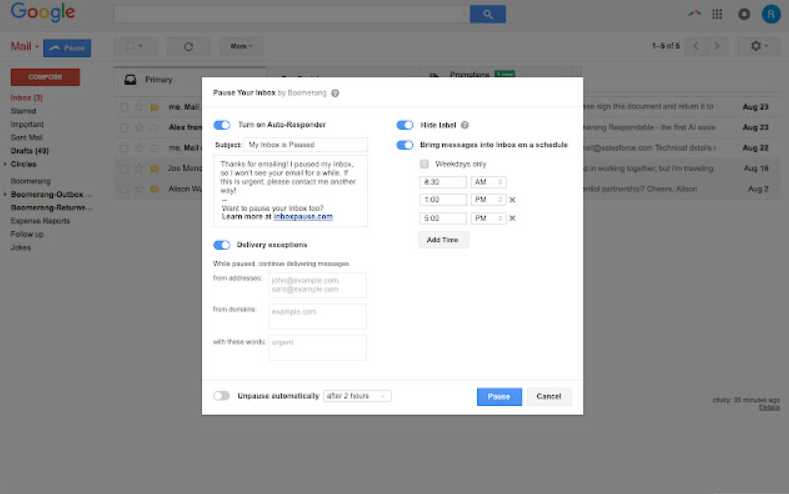This screenshot has width=789, height=494.
Task: Click the auto-responder message text area
Action: coord(291,191)
